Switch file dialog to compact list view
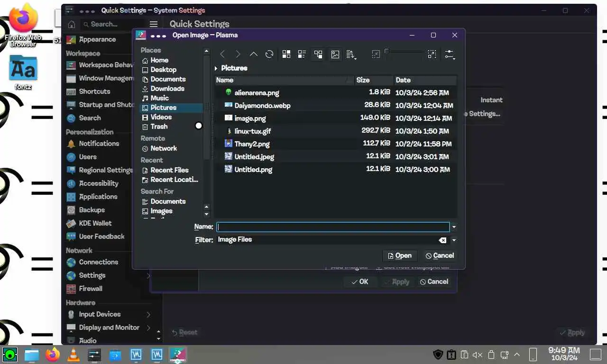This screenshot has height=364, width=607. click(302, 55)
